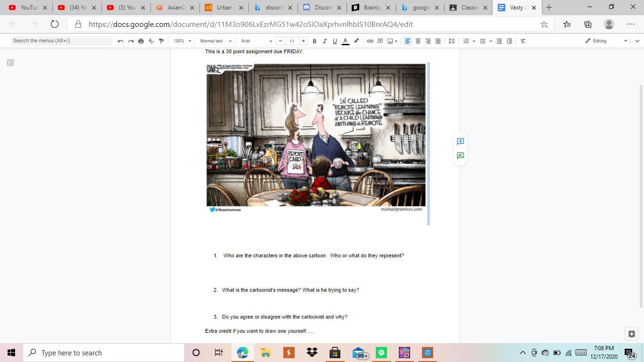This screenshot has width=644, height=362.
Task: Expand the Normal text style dropdown
Action: click(x=215, y=41)
